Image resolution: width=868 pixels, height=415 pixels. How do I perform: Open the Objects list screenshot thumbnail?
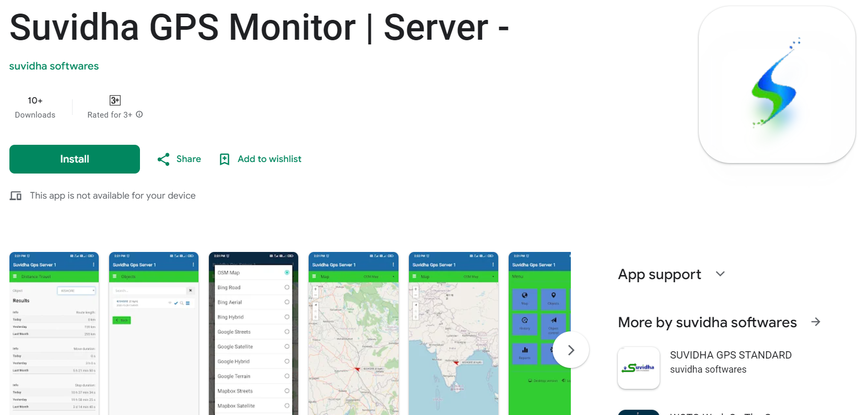(154, 333)
